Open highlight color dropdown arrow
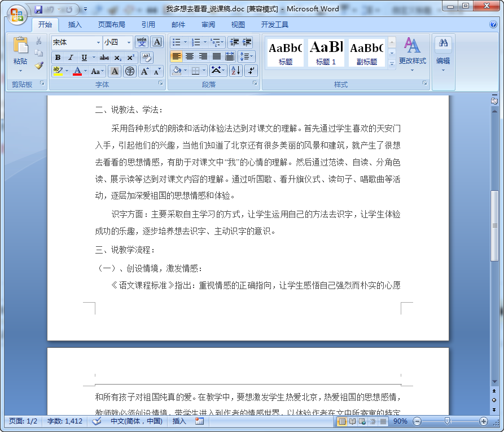The height and width of the screenshot is (432, 504). click(67, 71)
